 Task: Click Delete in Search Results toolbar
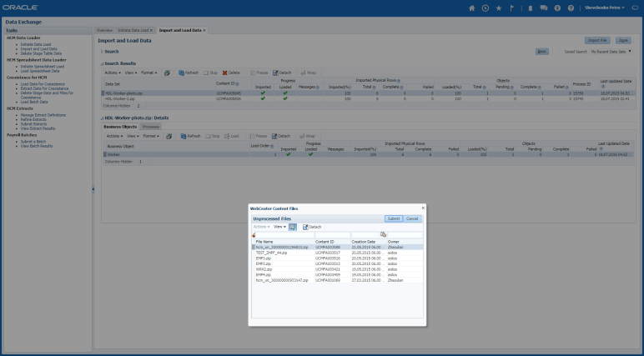[x=231, y=73]
